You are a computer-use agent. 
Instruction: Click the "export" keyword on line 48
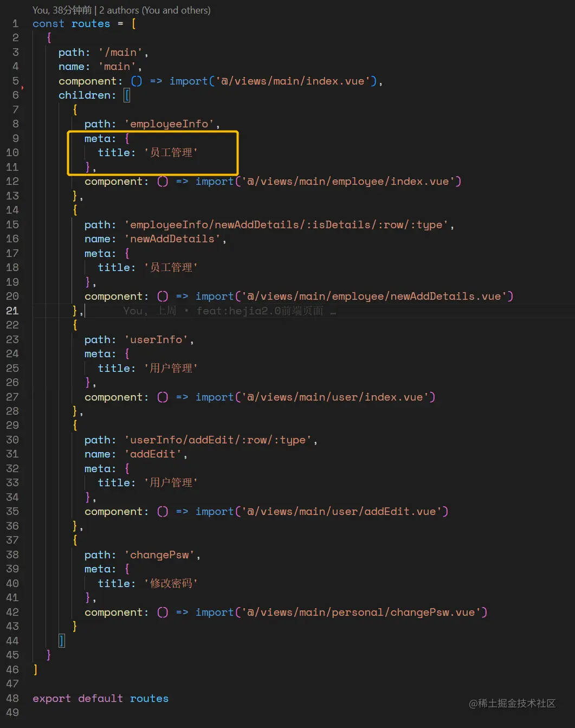51,699
